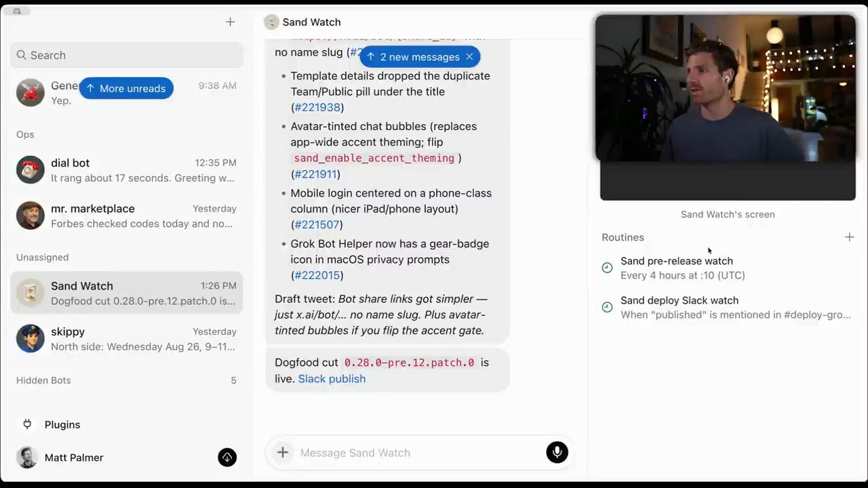Open pull request link #222015
The height and width of the screenshot is (488, 868).
coord(317,275)
